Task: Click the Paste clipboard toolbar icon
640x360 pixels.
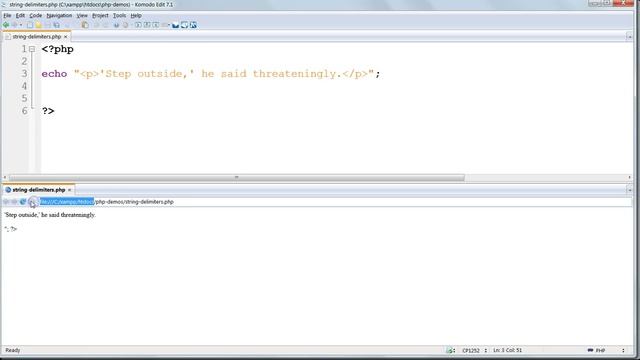Action: [x=85, y=25]
